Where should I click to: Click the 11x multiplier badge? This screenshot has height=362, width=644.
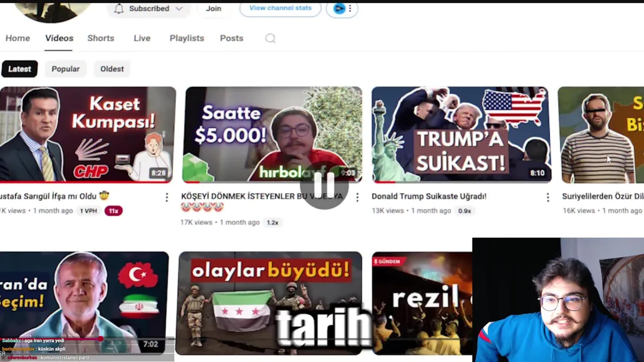point(113,211)
